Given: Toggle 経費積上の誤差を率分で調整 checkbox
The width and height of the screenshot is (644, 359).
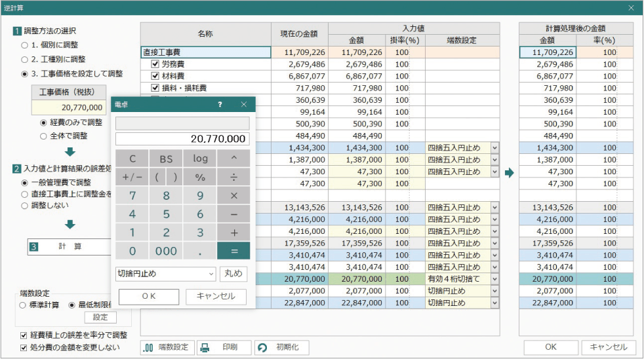Looking at the screenshot, I should pos(24,335).
